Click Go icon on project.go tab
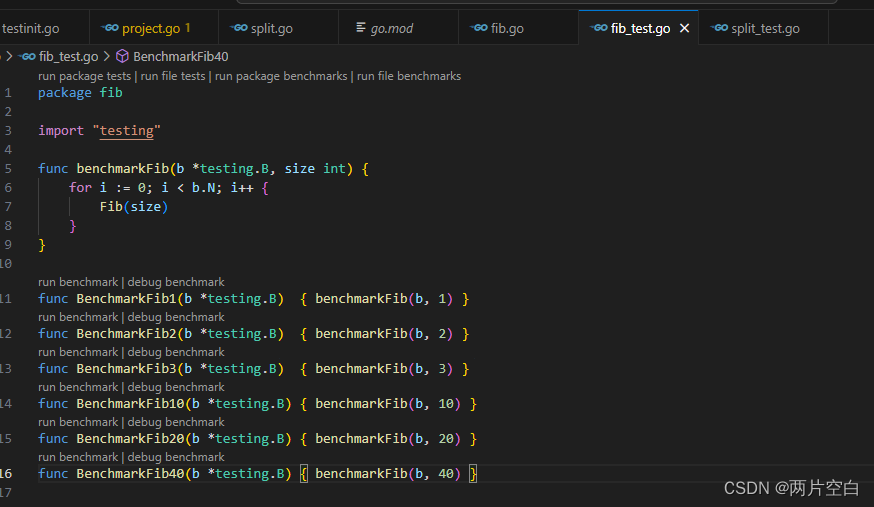Screen dimensions: 874x507 click(110, 28)
